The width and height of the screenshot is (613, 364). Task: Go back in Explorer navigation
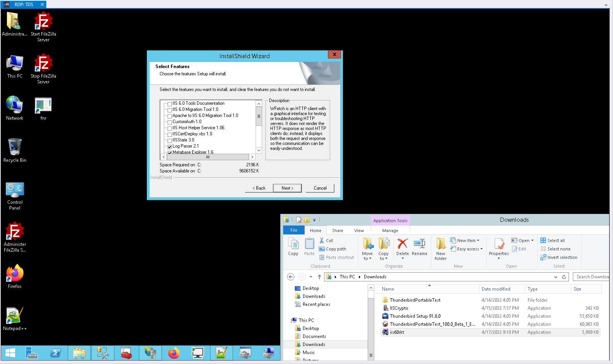coord(290,277)
